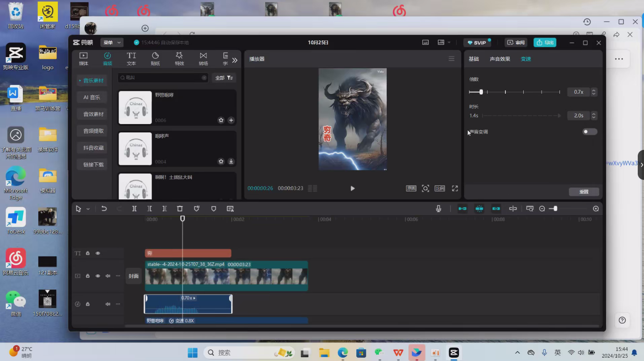Open more options for video track
Screen dimensions: 644x361
coord(118,276)
